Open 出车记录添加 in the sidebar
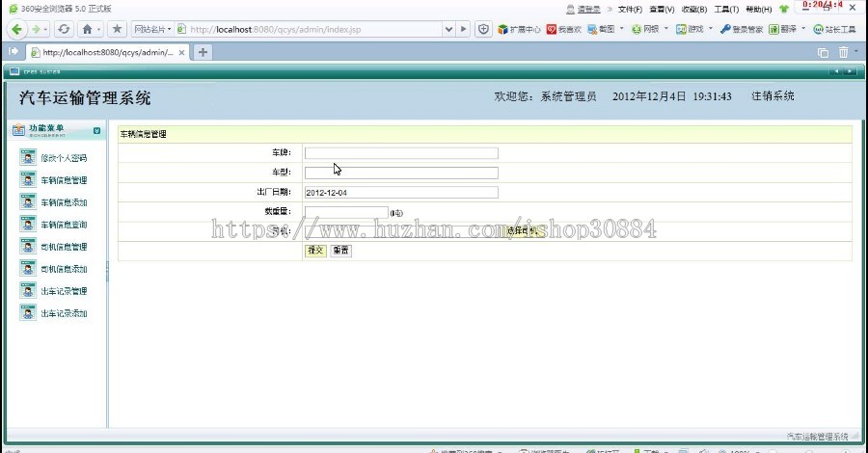 coord(64,313)
